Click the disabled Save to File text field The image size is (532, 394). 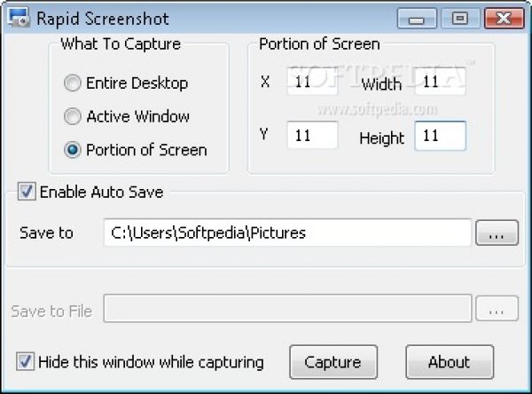[286, 310]
